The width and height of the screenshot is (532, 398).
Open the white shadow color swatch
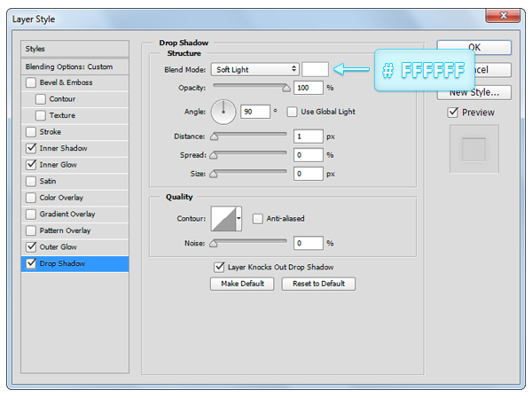click(x=315, y=69)
